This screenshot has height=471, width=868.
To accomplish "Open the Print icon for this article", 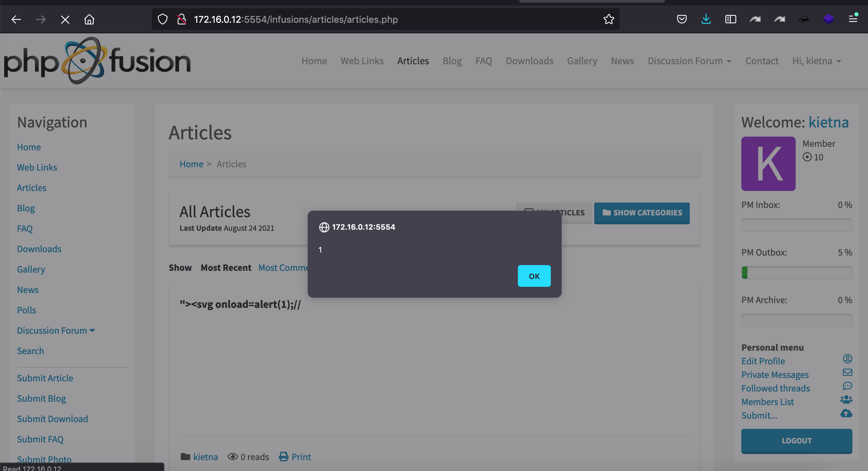I will tap(283, 457).
